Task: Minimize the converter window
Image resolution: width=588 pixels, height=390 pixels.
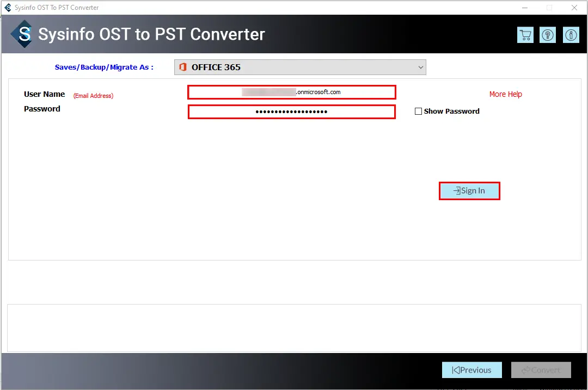Action: pyautogui.click(x=525, y=8)
